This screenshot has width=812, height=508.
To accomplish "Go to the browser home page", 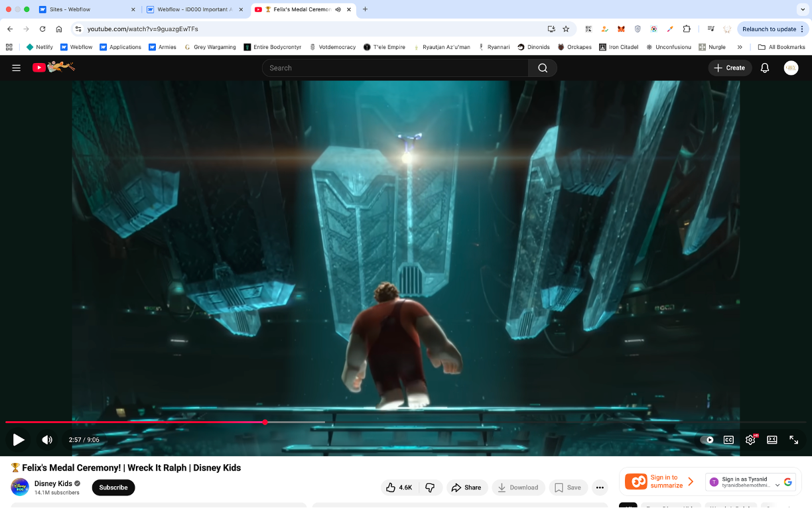I will [x=59, y=29].
